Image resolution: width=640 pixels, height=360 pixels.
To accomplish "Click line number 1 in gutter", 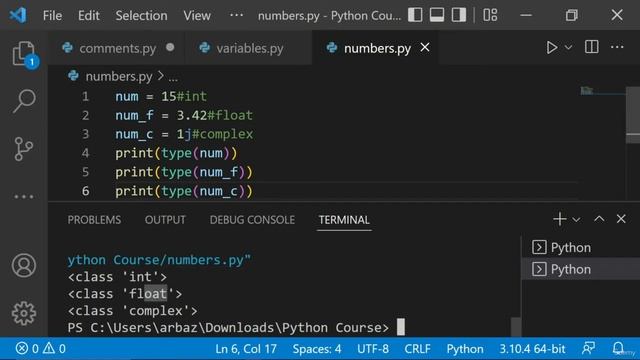I will [x=85, y=96].
